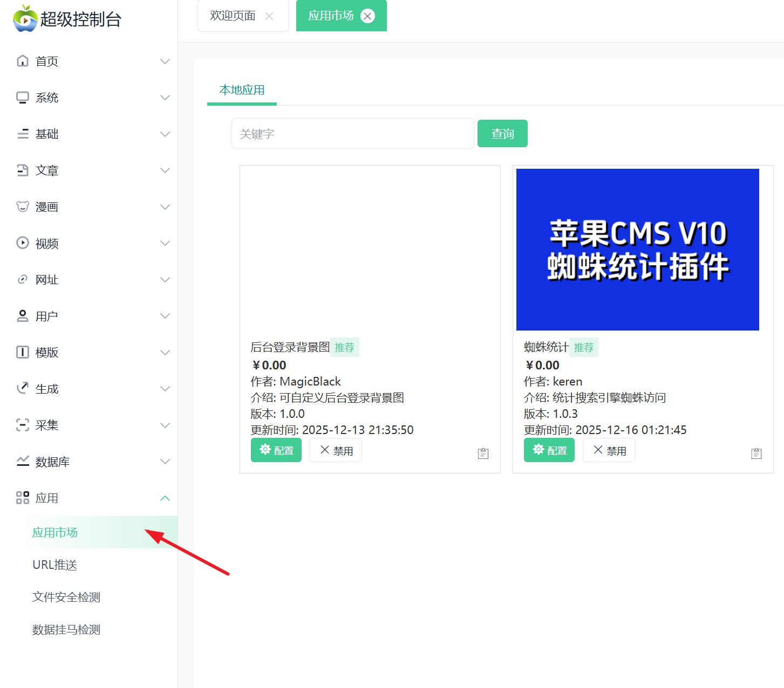The width and height of the screenshot is (784, 688).
Task: Click the 用户 person icon
Action: point(23,316)
